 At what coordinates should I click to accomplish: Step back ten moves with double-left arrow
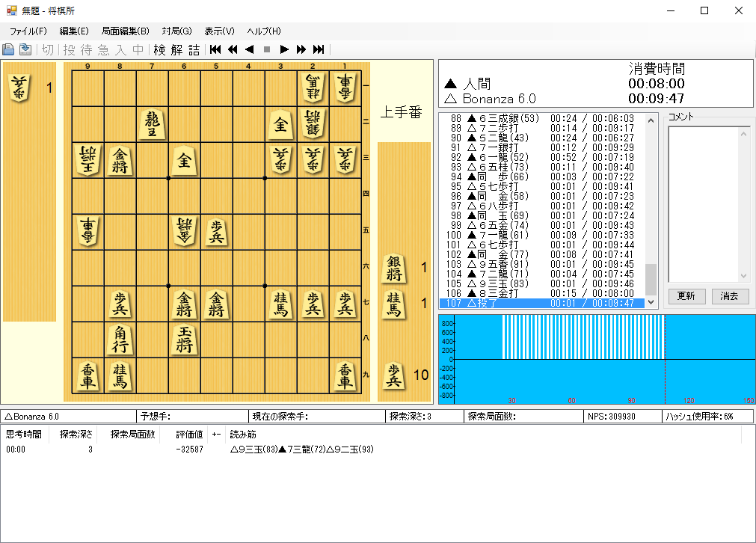click(x=233, y=49)
